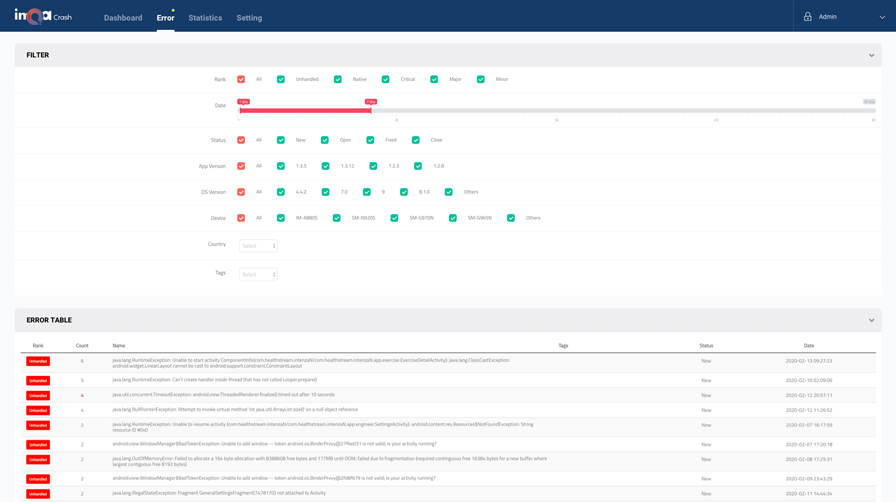Select the Error tab

click(165, 18)
